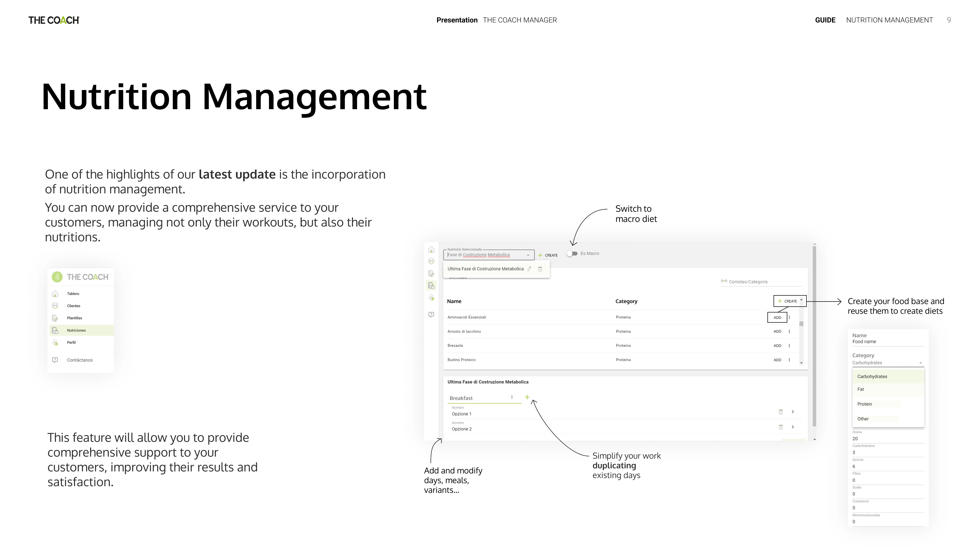Open Contáctanos in the expanded sidebar
This screenshot has width=980, height=551.
click(81, 360)
